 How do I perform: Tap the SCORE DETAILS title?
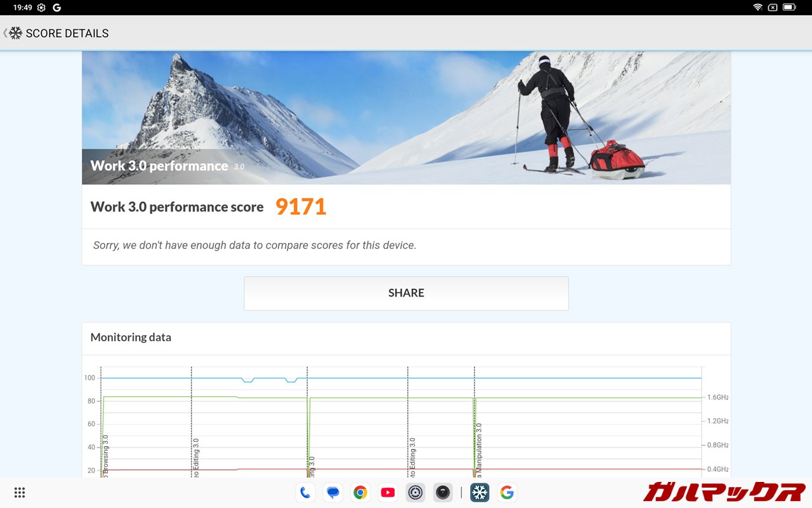pyautogui.click(x=67, y=33)
